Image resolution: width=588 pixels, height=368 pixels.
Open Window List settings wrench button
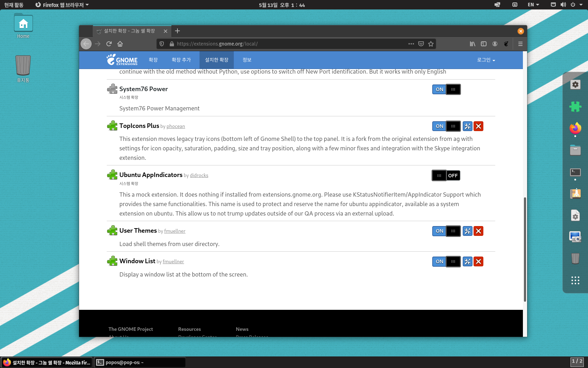point(468,261)
